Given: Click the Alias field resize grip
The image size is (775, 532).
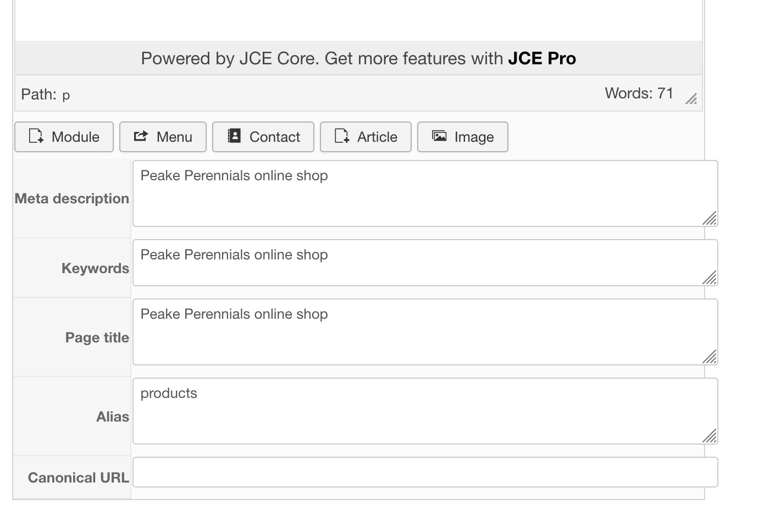Looking at the screenshot, I should pyautogui.click(x=710, y=436).
